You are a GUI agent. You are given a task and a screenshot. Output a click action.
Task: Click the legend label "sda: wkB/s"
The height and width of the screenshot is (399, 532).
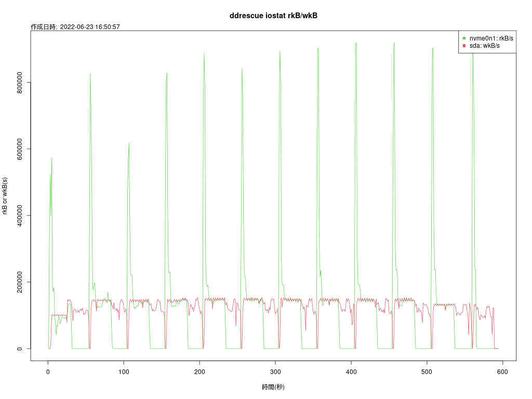tap(485, 46)
